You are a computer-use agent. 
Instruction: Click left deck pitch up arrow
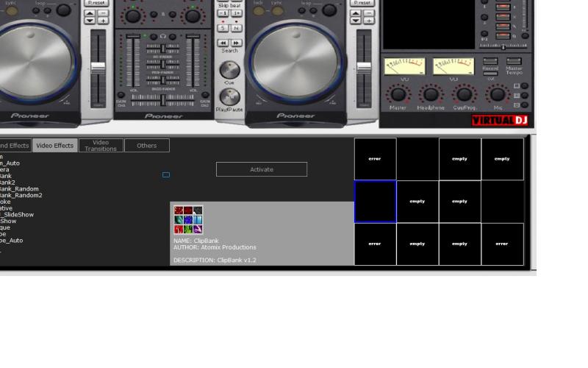point(90,13)
